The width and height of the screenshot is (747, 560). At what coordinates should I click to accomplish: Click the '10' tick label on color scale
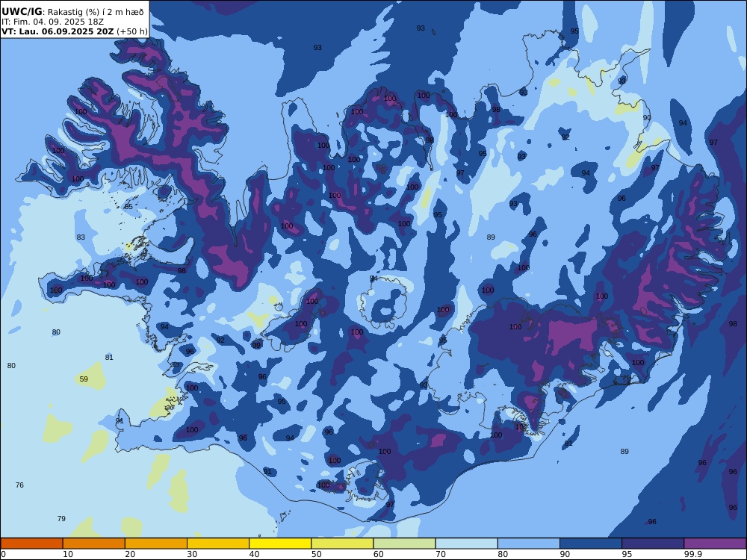click(68, 554)
